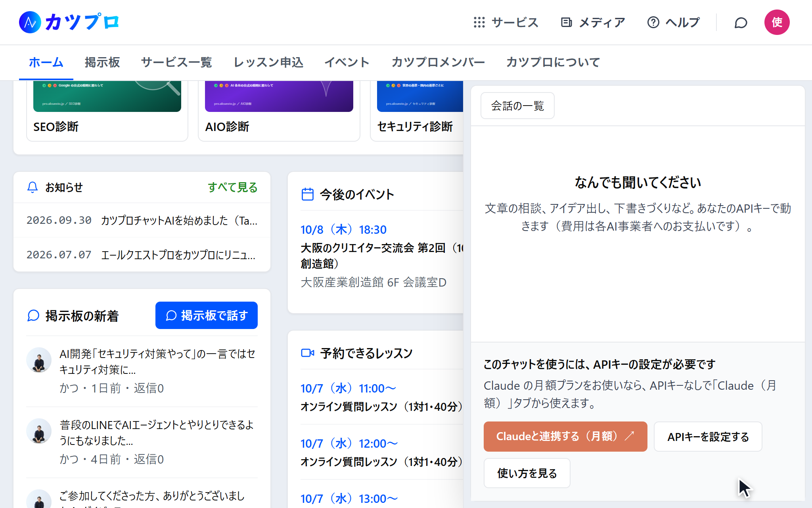The height and width of the screenshot is (508, 812).
Task: Open news エールクエストプロをカツプロにリニュ...
Action: pos(178,255)
